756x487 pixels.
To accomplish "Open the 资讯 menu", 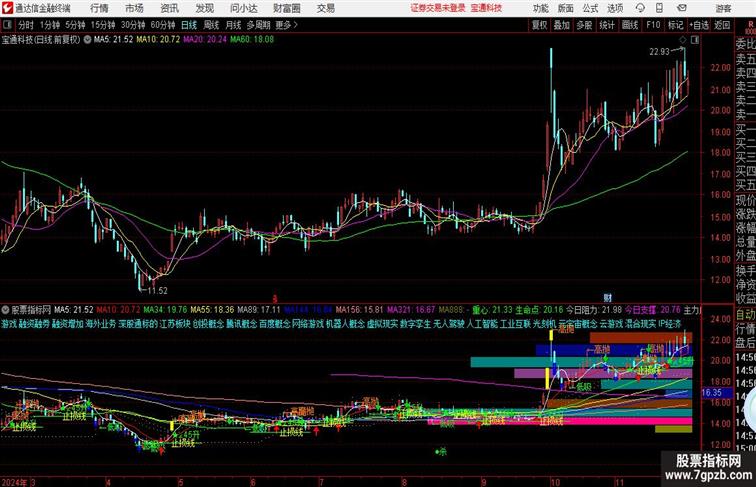I will [170, 8].
